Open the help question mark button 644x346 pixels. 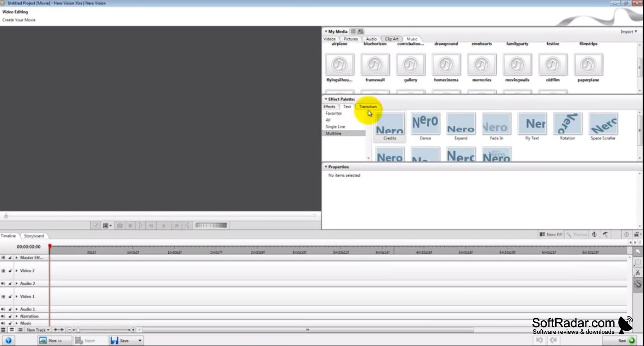8,341
